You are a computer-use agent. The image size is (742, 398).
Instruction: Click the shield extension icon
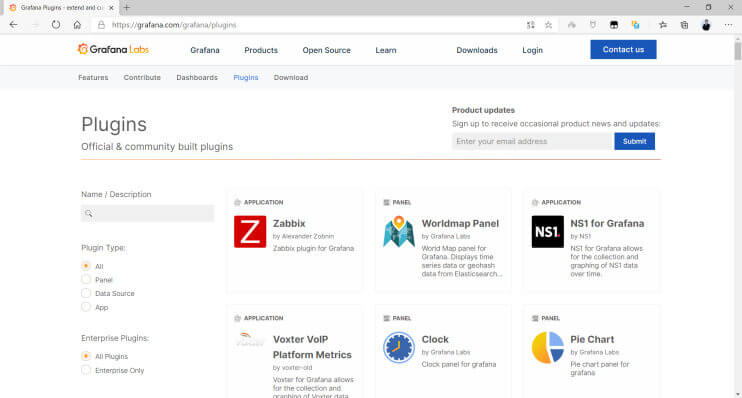click(x=593, y=25)
